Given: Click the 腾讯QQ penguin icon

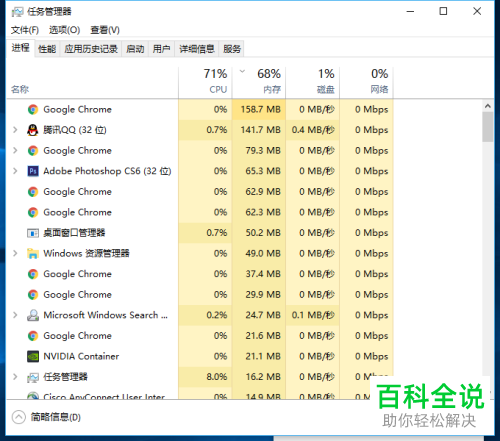Looking at the screenshot, I should click(x=33, y=130).
